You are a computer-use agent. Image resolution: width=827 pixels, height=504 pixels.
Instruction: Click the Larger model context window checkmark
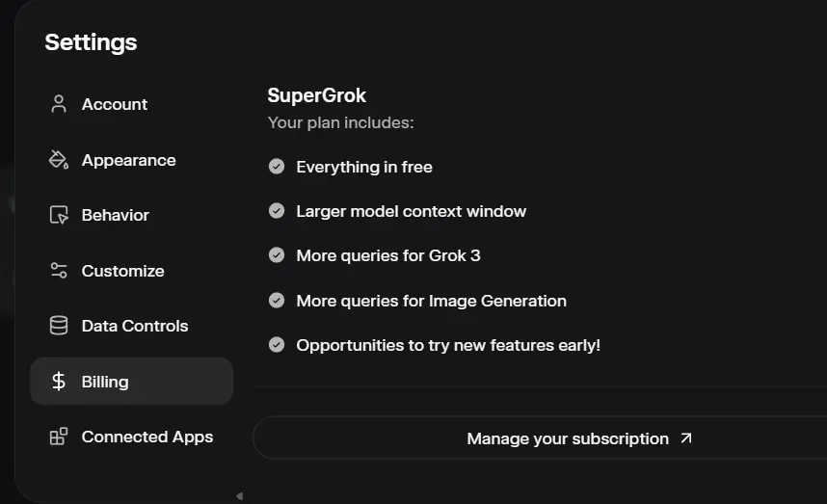(277, 211)
